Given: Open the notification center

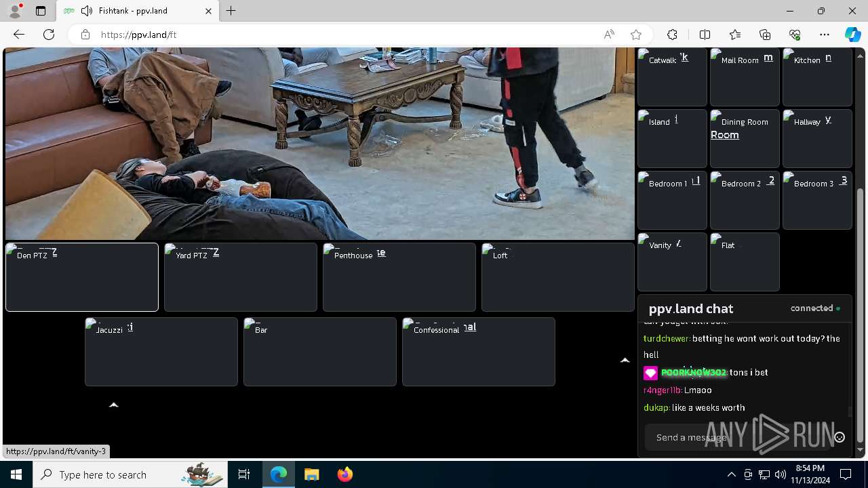Looking at the screenshot, I should point(846,474).
